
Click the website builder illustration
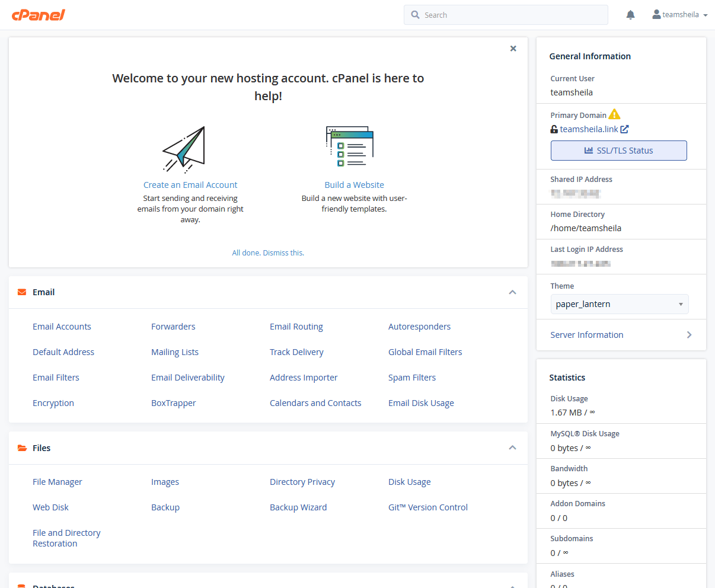click(350, 146)
